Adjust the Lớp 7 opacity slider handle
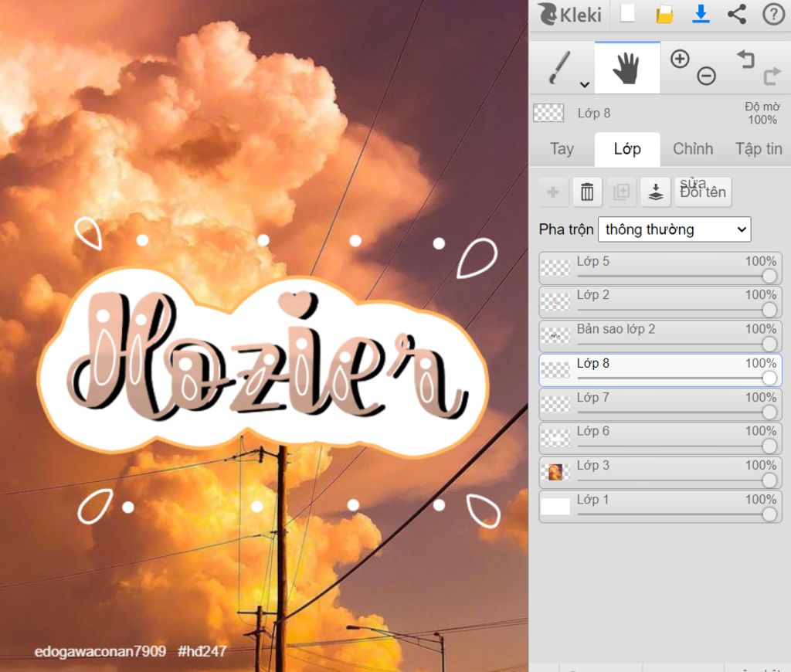 pyautogui.click(x=769, y=412)
